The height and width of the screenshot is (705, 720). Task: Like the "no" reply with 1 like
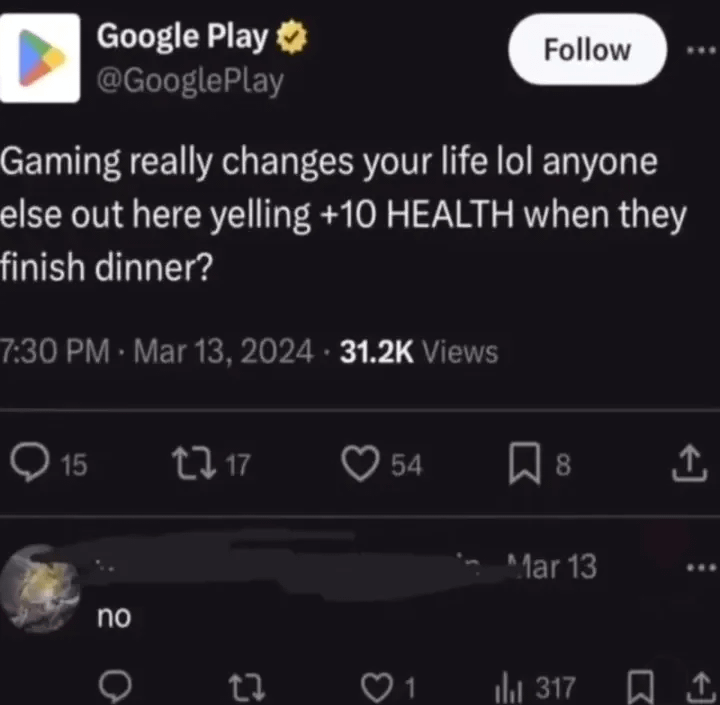[x=377, y=688]
